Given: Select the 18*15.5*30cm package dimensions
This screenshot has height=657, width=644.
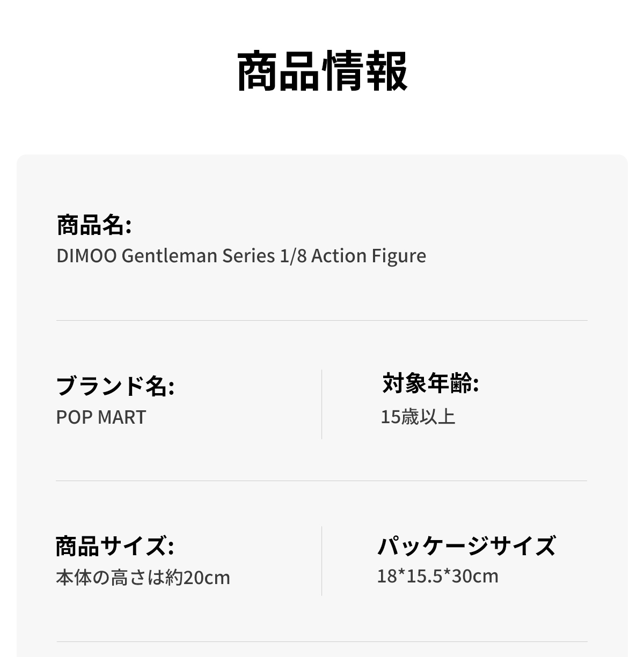Looking at the screenshot, I should (x=437, y=576).
